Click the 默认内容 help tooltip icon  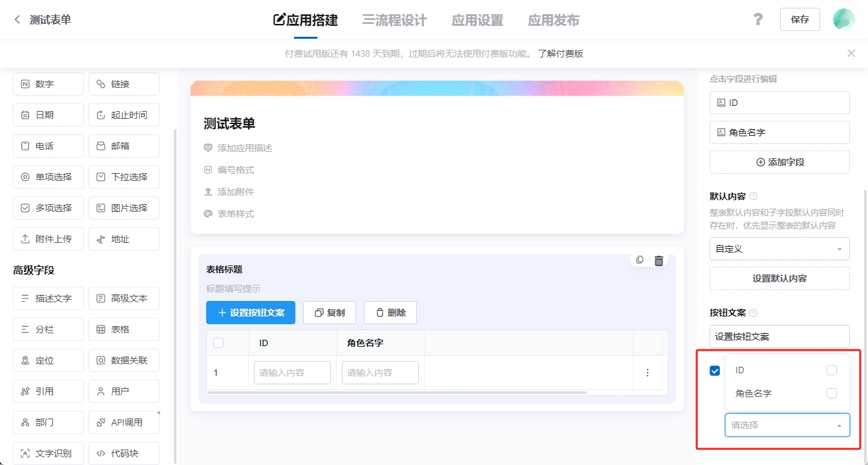(x=753, y=196)
